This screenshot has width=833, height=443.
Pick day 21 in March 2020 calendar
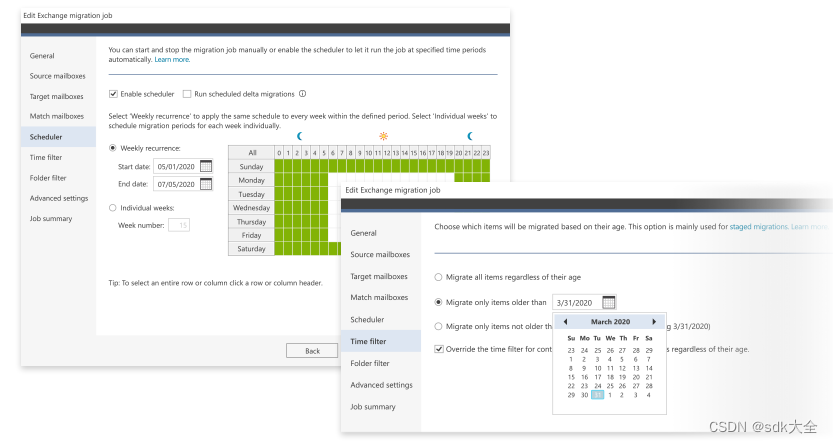649,377
